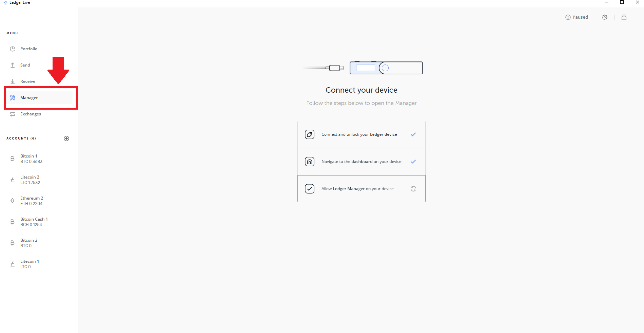Image resolution: width=644 pixels, height=333 pixels.
Task: Click the Allow Ledger Manager check icon
Action: [310, 189]
